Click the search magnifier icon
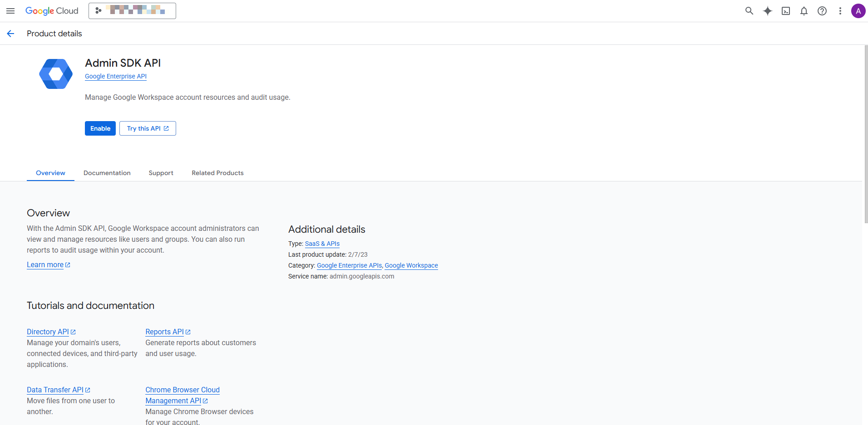The image size is (868, 425). click(749, 11)
